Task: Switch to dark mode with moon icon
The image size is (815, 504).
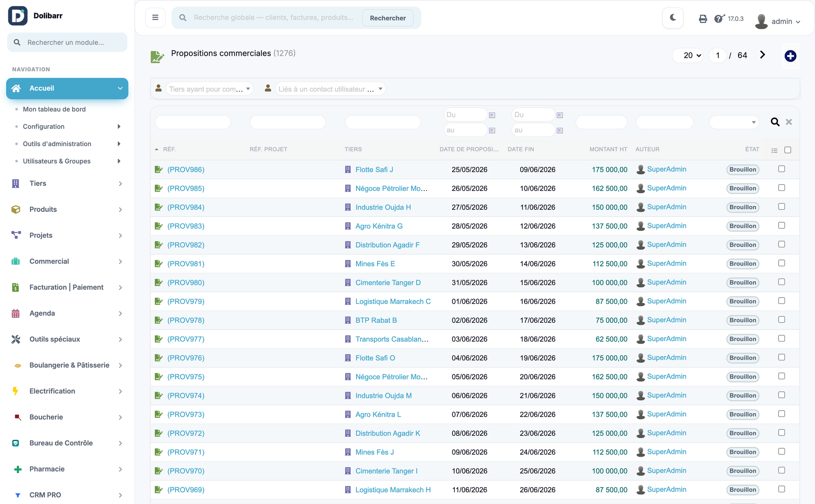Action: tap(673, 18)
